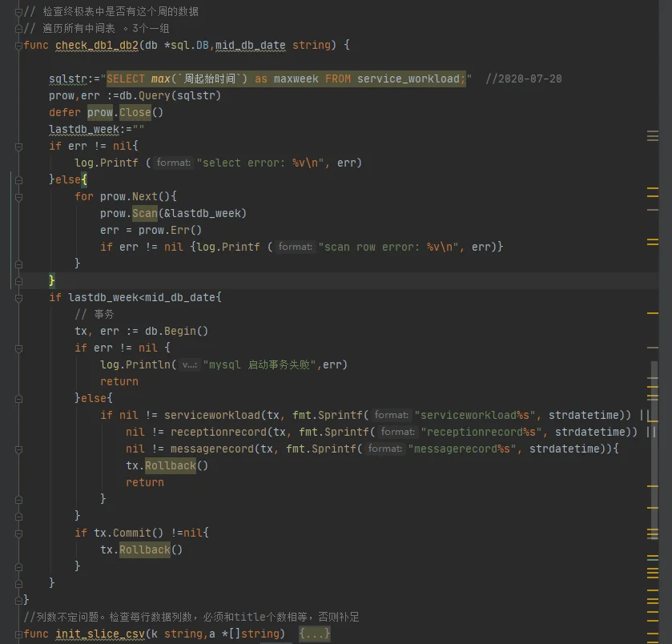The height and width of the screenshot is (644, 672).
Task: Click the "messagerecord%s" format string
Action: pyautogui.click(x=462, y=449)
